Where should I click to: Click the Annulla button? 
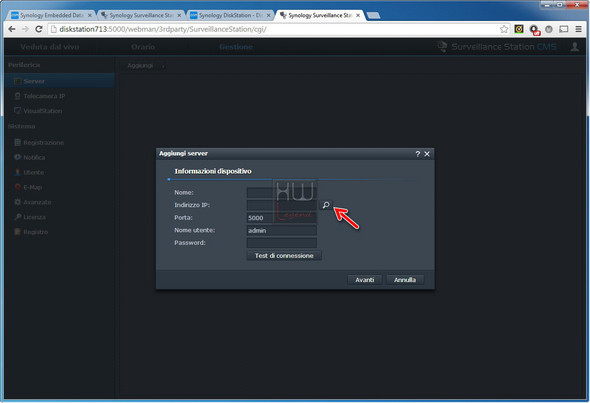[405, 280]
